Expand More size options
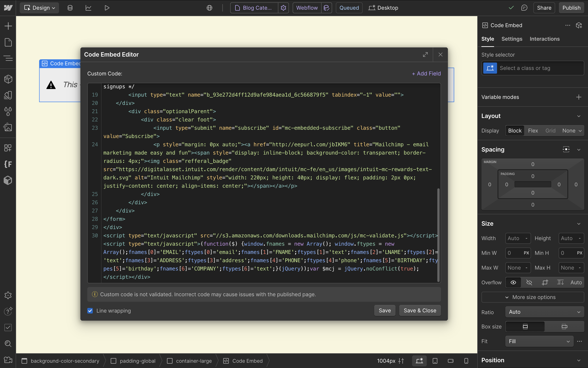The height and width of the screenshot is (368, 588). click(533, 297)
